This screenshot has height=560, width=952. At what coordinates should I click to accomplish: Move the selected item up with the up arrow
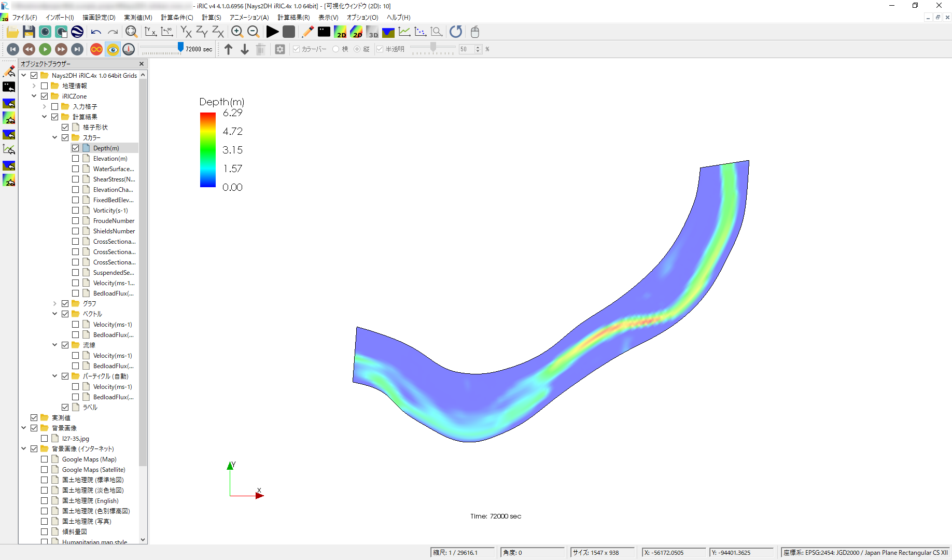pos(229,49)
